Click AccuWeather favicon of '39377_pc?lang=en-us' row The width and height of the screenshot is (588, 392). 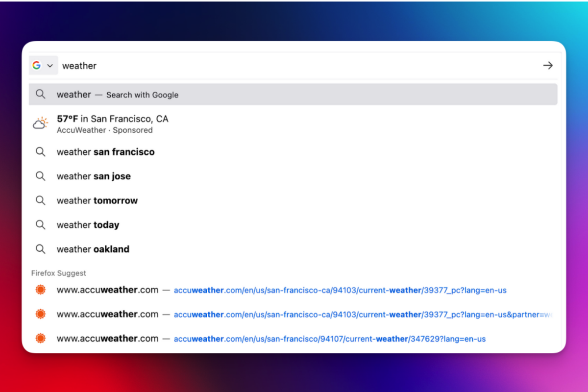point(41,290)
